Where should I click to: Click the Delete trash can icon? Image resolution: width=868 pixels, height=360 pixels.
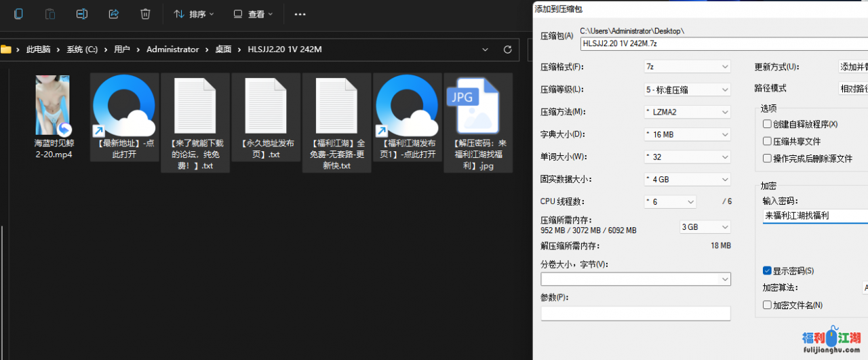[145, 14]
